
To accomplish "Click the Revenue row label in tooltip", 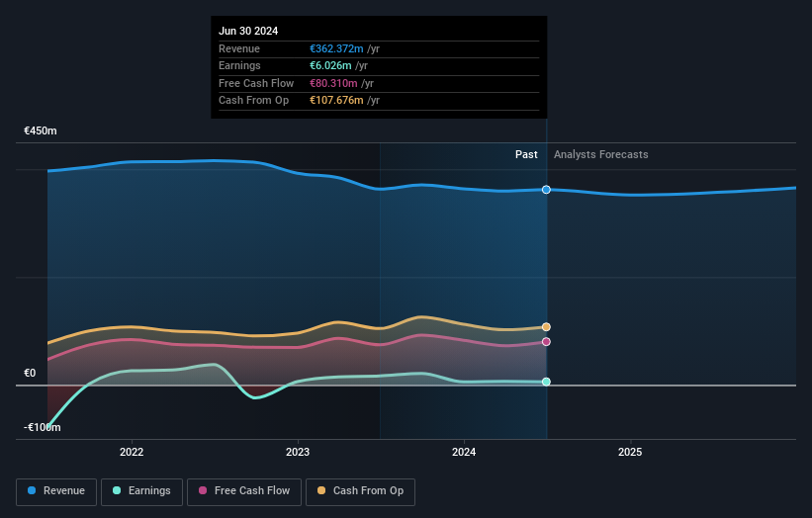I will tap(239, 48).
